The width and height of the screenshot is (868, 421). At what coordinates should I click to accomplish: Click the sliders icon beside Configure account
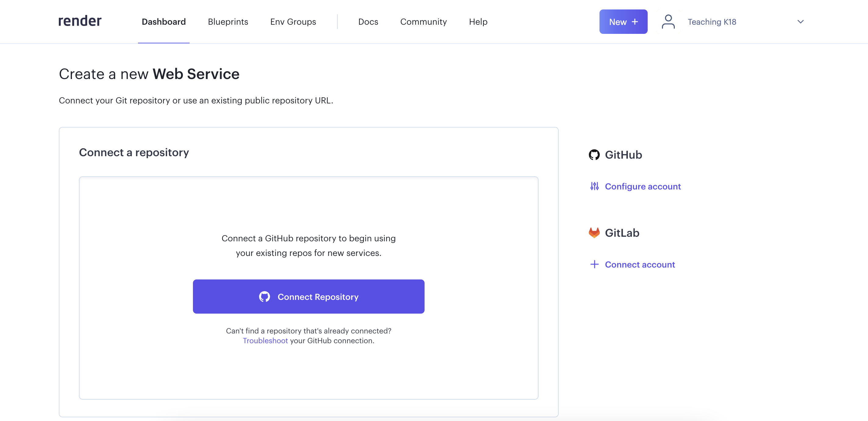(x=594, y=186)
